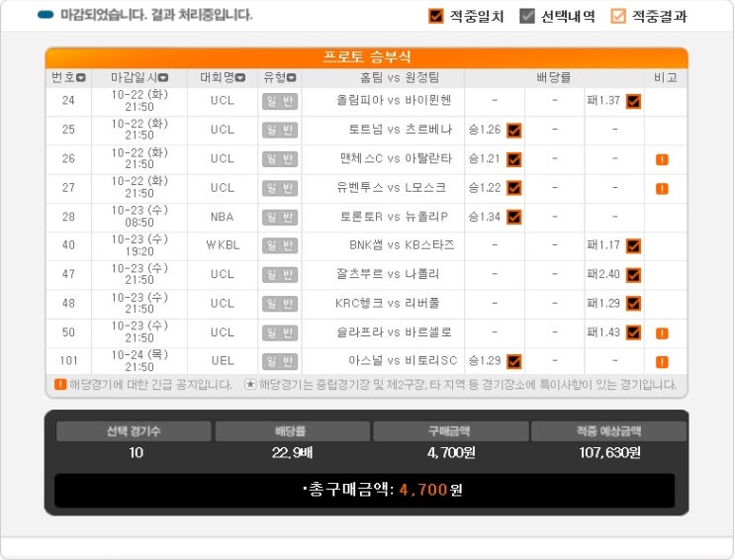Toggle the 선택내역 legend checkbox

pos(527,16)
